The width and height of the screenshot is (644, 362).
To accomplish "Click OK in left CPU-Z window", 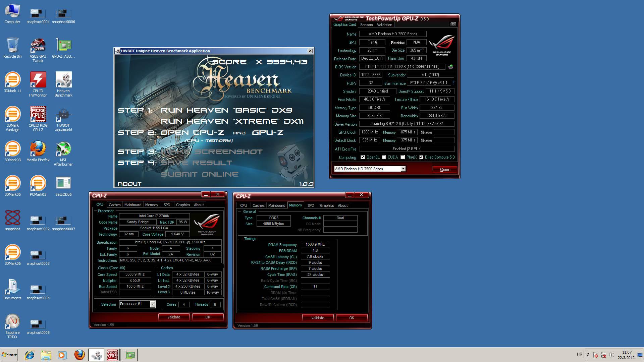I will coord(208,317).
